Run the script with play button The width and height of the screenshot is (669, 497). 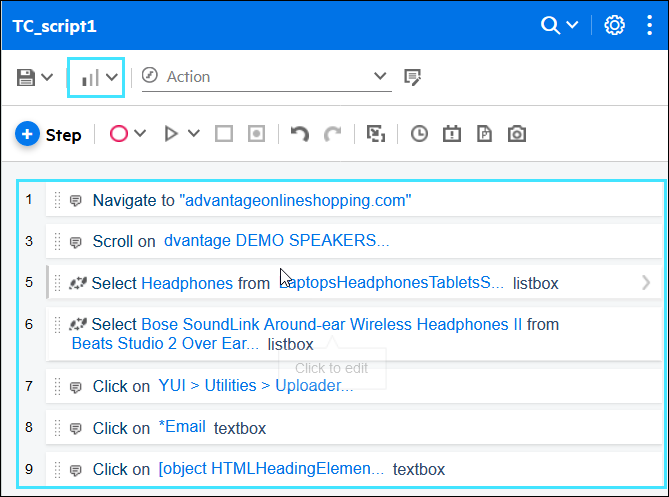[x=171, y=134]
